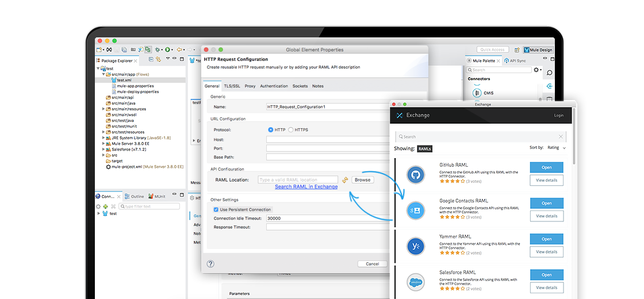
Task: Clear the Exchange search with the X icon
Action: tap(561, 136)
